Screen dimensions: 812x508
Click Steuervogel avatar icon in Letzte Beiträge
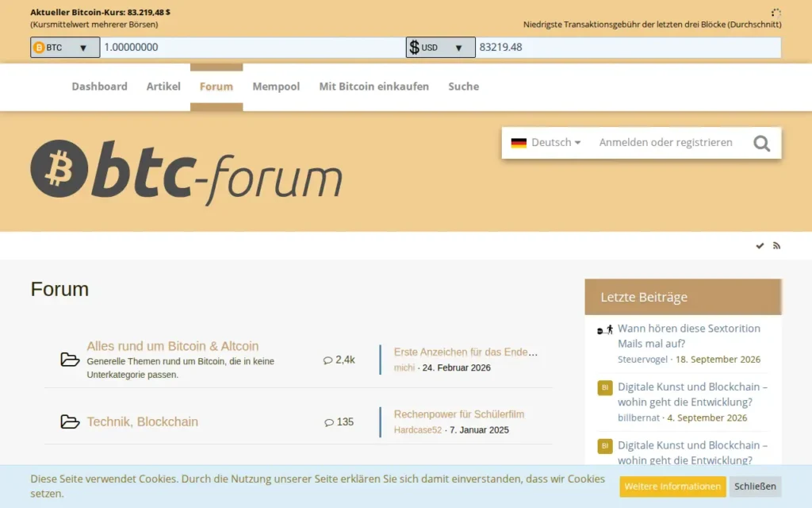[x=605, y=329]
